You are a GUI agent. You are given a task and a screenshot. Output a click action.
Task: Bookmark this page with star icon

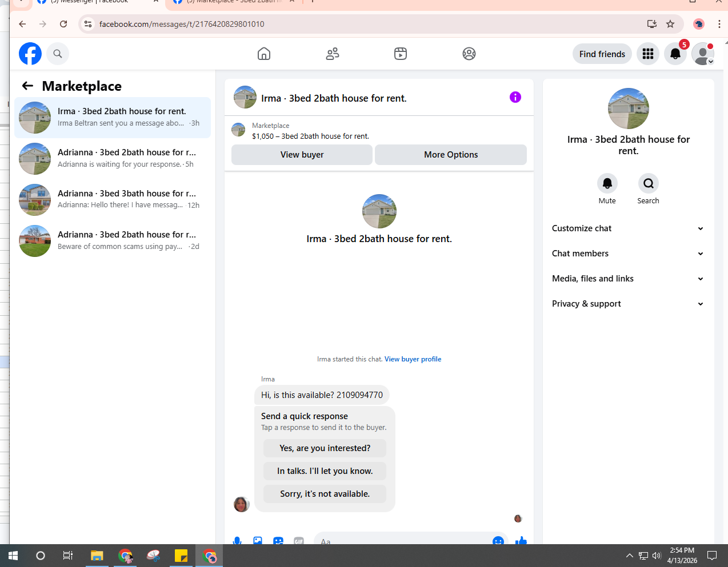coord(670,24)
